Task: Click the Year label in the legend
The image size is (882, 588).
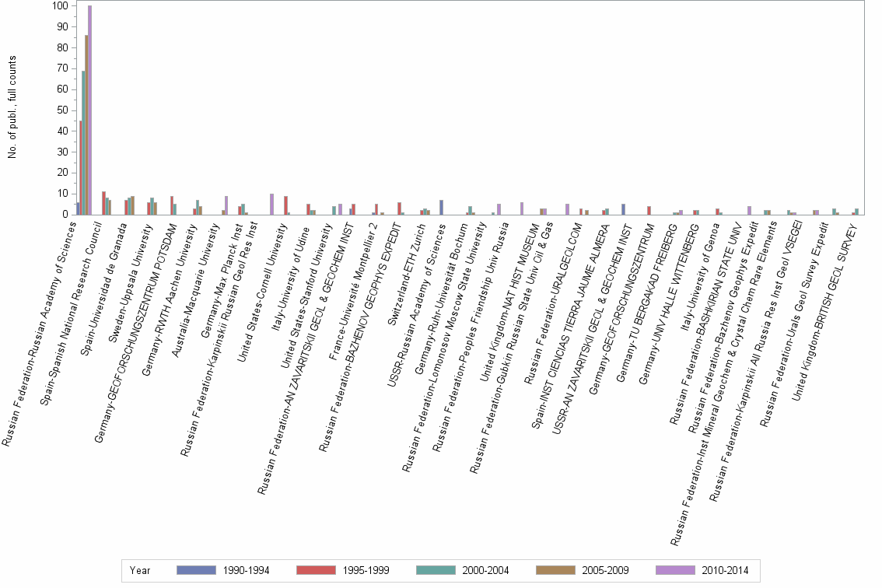Action: tap(140, 570)
